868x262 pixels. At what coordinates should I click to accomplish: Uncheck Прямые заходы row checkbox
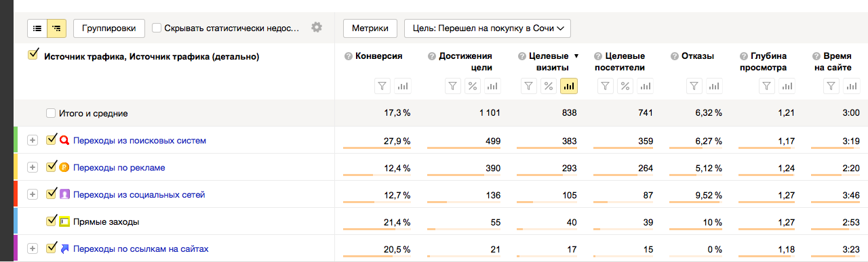point(51,221)
